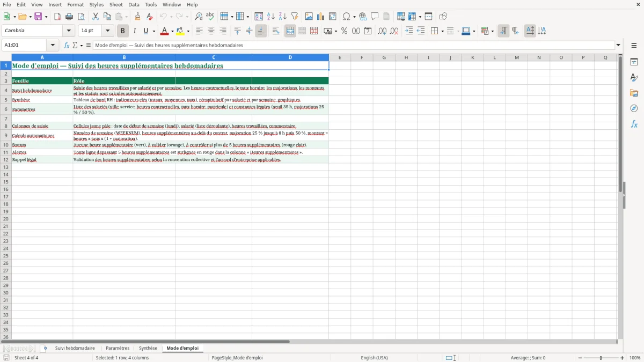Toggle Freeze Rows and Columns
The width and height of the screenshot is (644, 362).
pos(411,17)
